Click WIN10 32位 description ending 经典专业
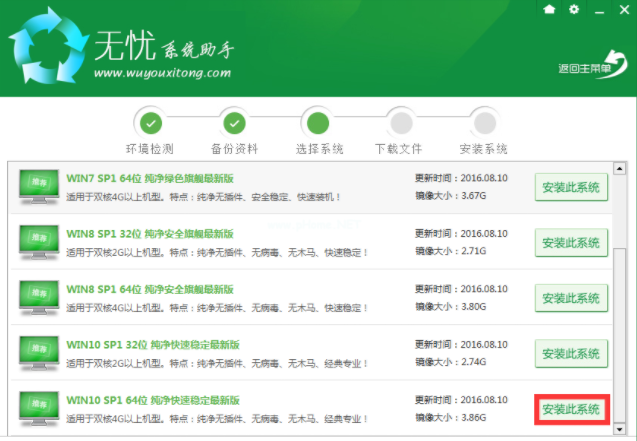Screen dimensions: 637x441 [217, 363]
